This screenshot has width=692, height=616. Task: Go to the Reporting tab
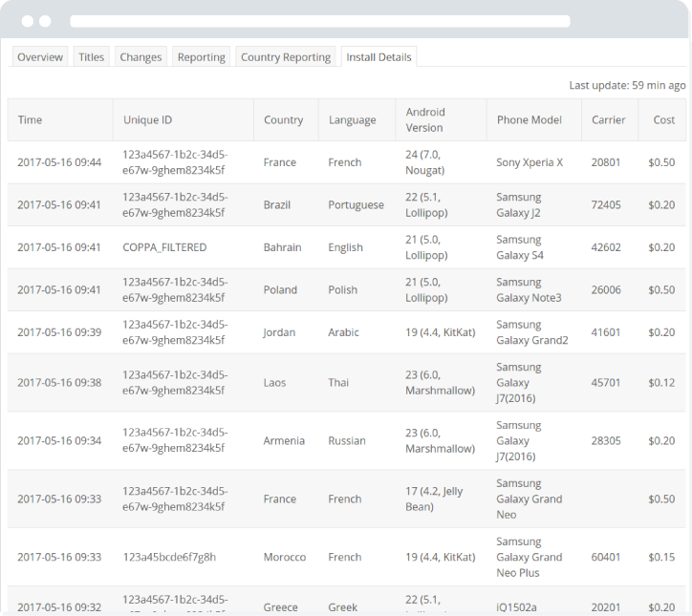201,57
